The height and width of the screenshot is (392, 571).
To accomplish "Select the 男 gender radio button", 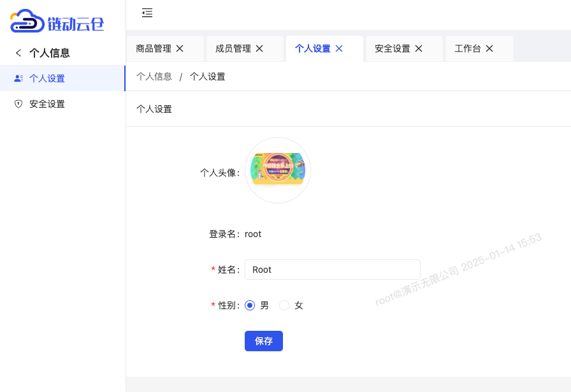I will [x=250, y=305].
